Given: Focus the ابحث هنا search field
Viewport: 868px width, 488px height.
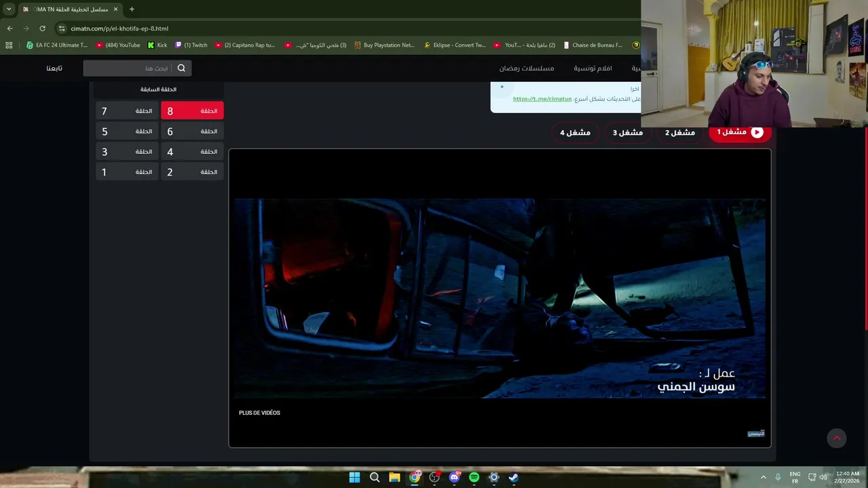Looking at the screenshot, I should [137, 68].
